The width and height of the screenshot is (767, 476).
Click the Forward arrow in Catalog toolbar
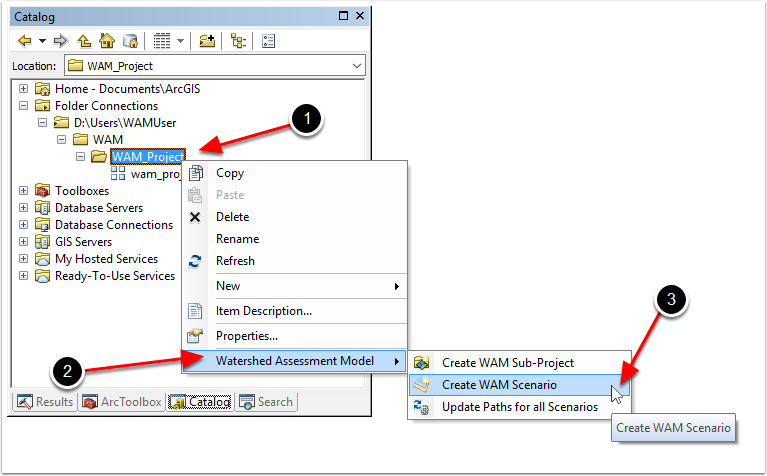click(x=61, y=41)
